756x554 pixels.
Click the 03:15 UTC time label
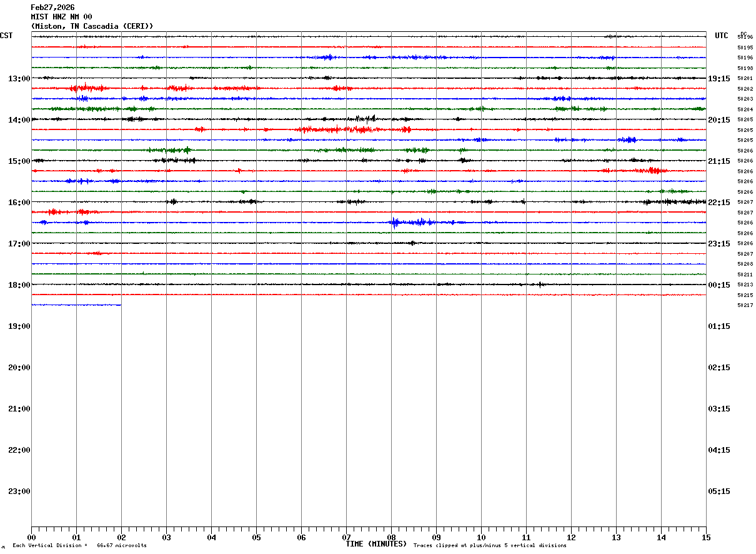tap(719, 409)
